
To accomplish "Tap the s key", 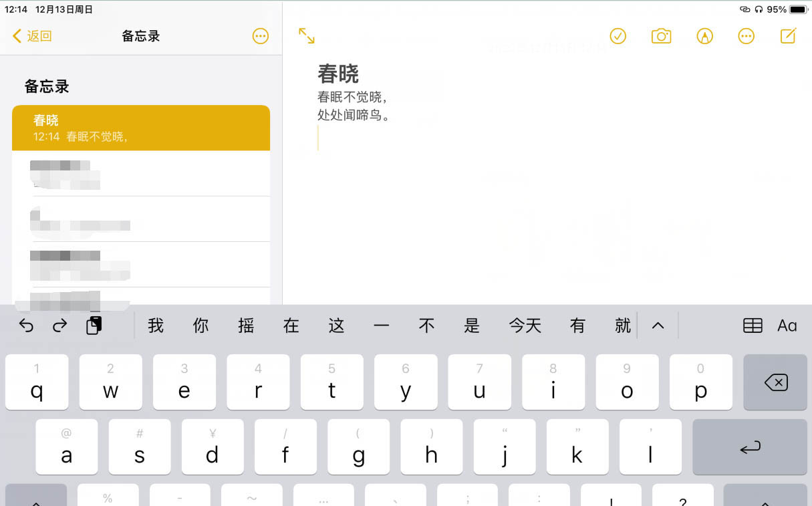I will click(x=140, y=447).
